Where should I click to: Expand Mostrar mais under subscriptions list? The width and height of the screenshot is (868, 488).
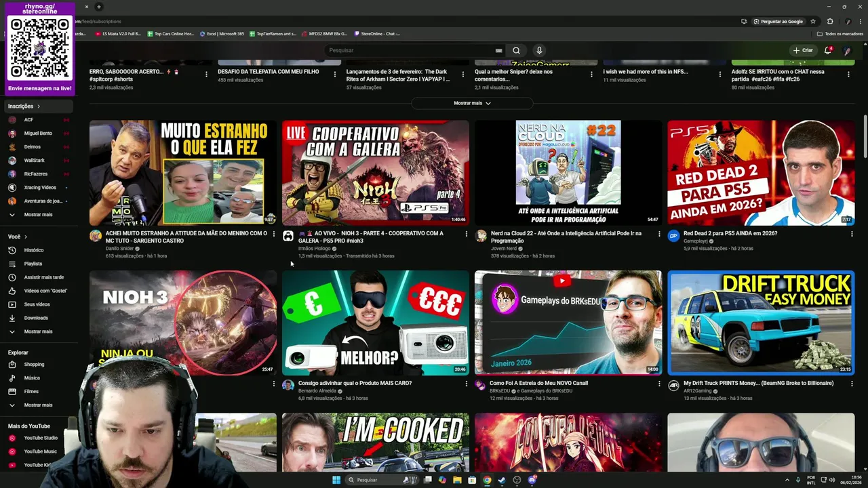[37, 214]
